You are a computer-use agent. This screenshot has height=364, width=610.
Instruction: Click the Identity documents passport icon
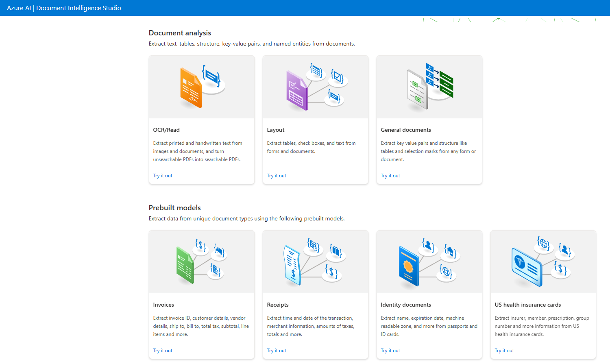click(x=409, y=266)
